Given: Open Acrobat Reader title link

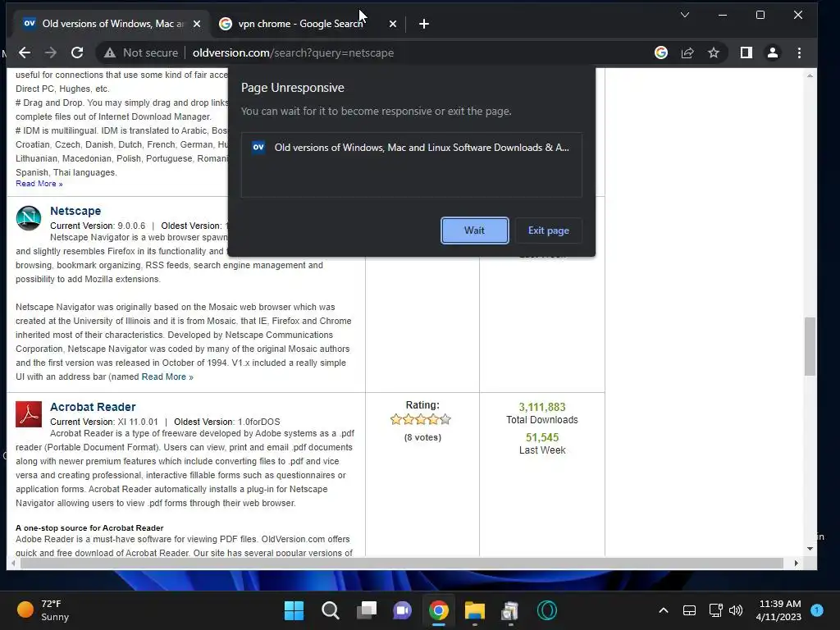Looking at the screenshot, I should click(x=93, y=407).
